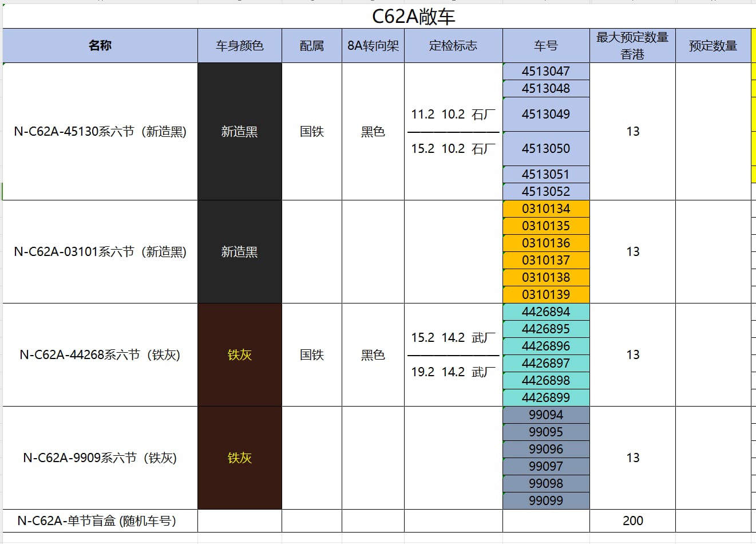Click the '配属' column header
This screenshot has width=756, height=544.
tap(312, 46)
